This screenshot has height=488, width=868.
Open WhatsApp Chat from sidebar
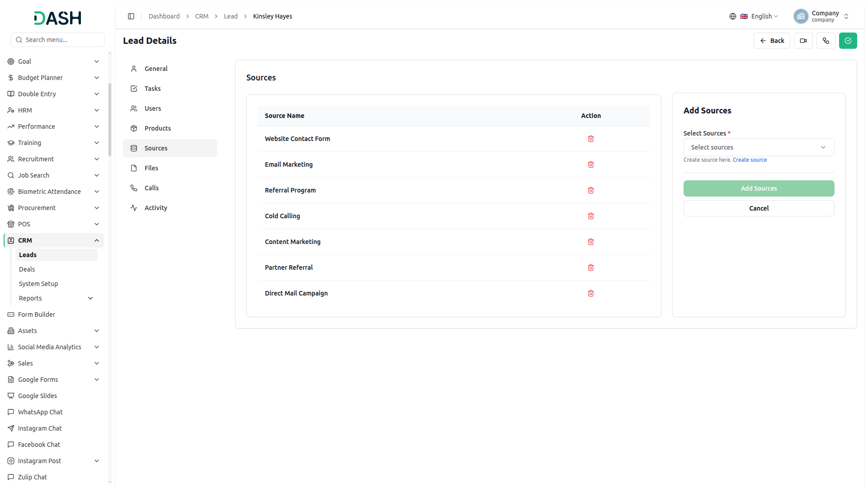[x=54, y=412]
